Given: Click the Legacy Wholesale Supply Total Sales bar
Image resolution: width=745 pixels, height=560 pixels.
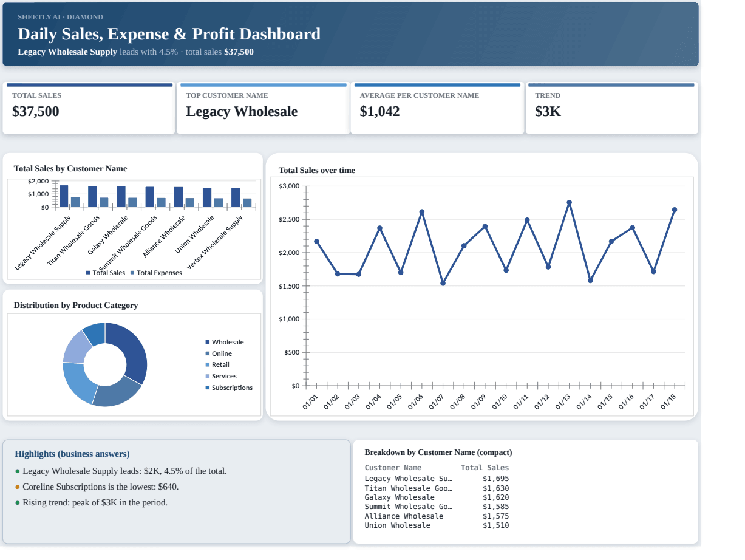Looking at the screenshot, I should (64, 196).
